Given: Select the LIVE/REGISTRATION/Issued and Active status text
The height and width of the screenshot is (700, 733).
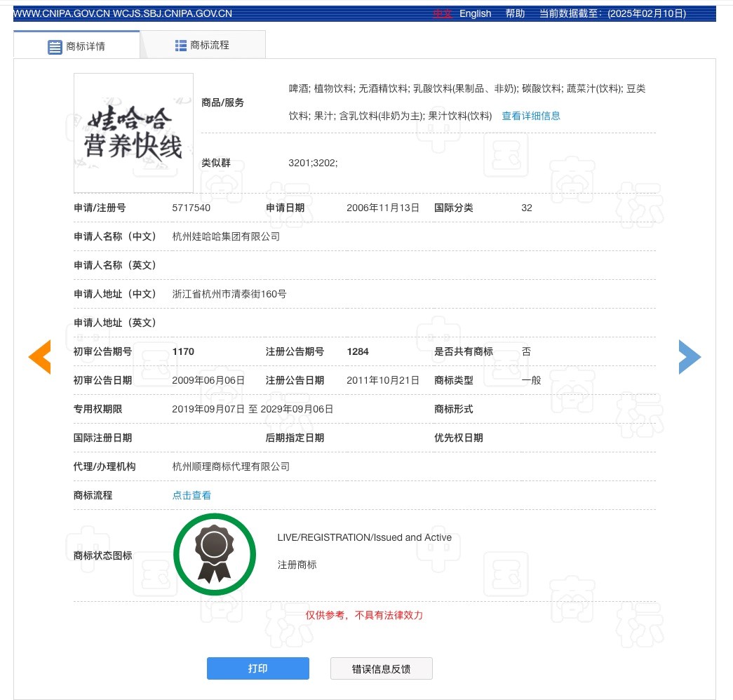Looking at the screenshot, I should pyautogui.click(x=364, y=537).
